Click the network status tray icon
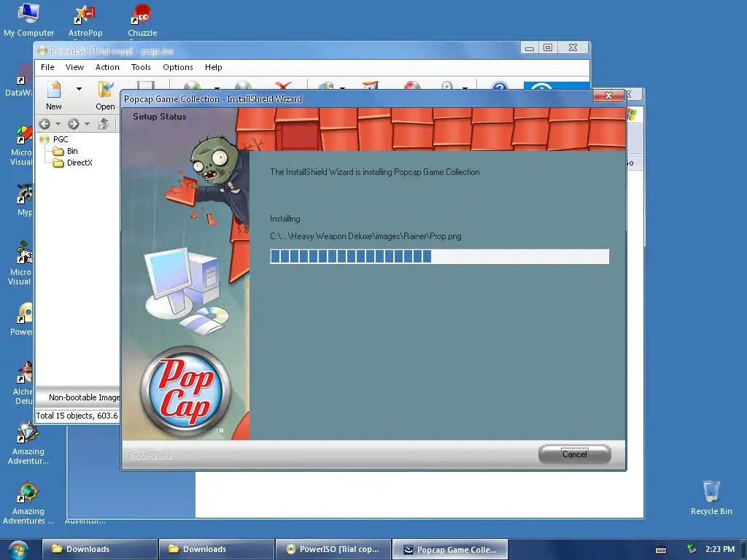 tap(691, 549)
